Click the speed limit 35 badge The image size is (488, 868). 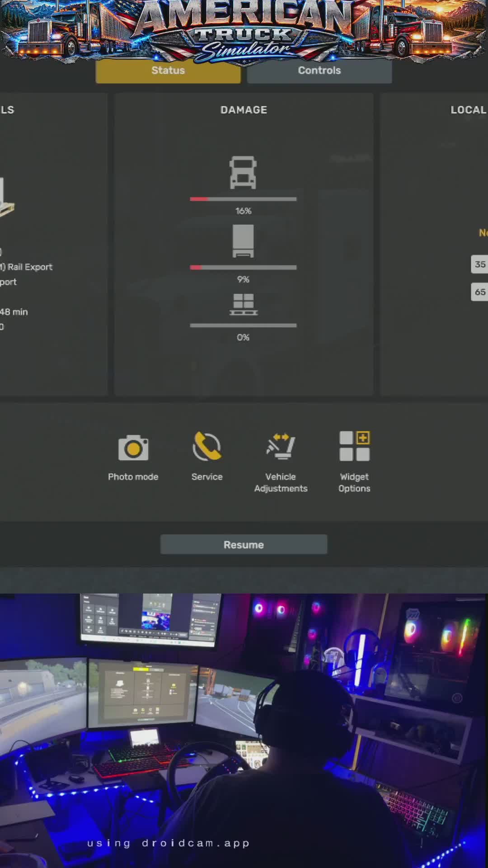coord(479,264)
